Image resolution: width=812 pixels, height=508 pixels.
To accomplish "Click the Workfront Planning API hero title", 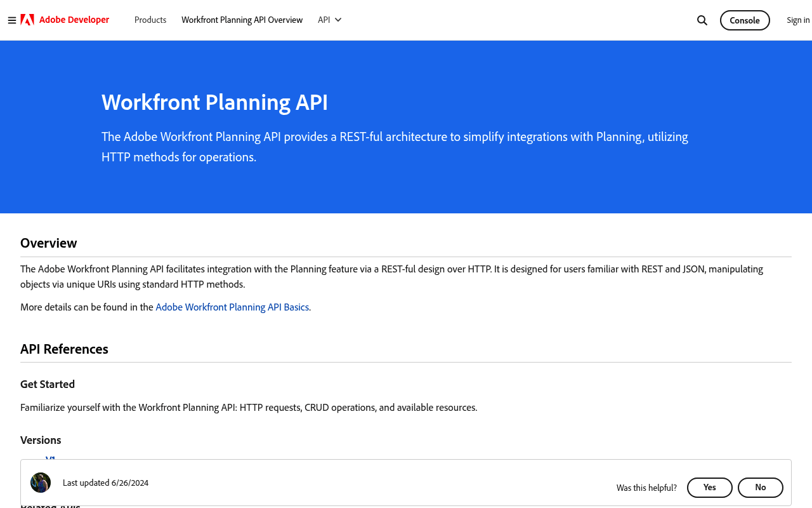I will point(214,102).
